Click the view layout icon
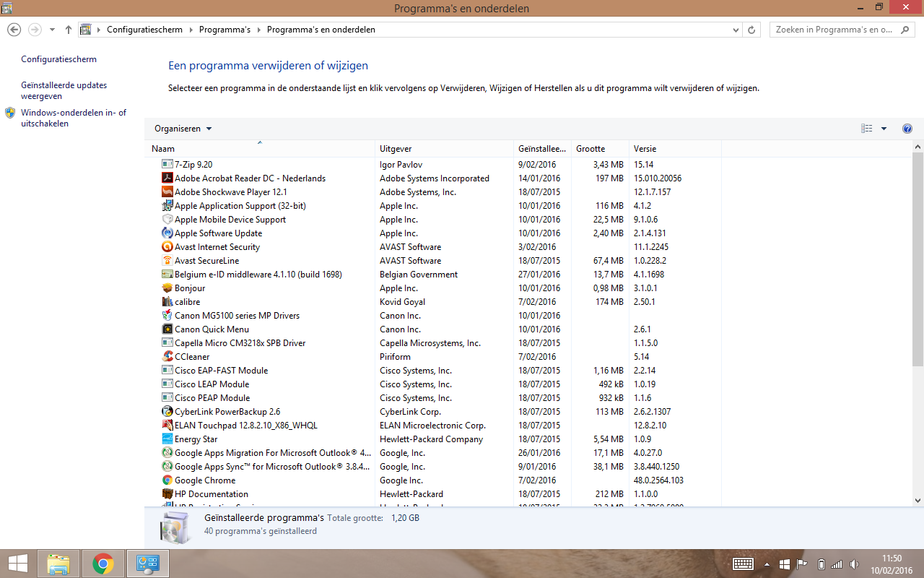This screenshot has height=578, width=924. coord(867,129)
